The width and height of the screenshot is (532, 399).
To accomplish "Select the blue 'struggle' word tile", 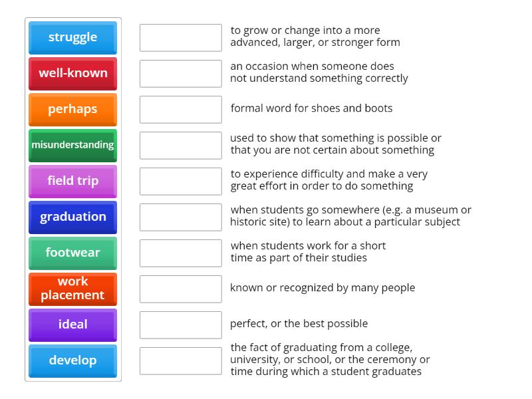I will 72,38.
